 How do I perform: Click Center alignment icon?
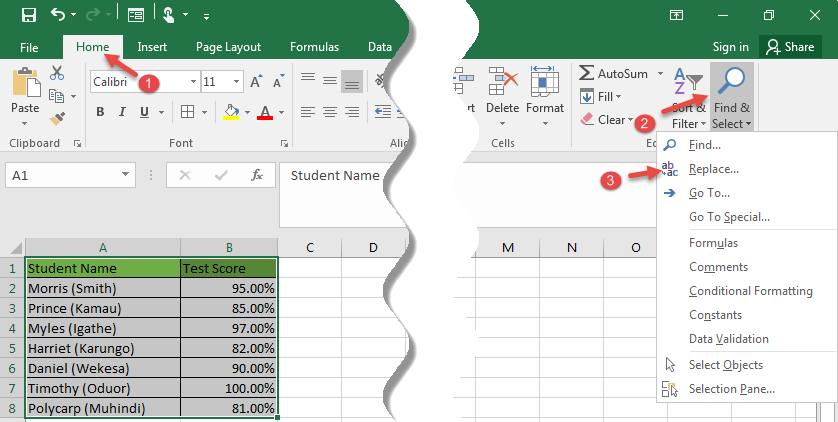tap(330, 112)
